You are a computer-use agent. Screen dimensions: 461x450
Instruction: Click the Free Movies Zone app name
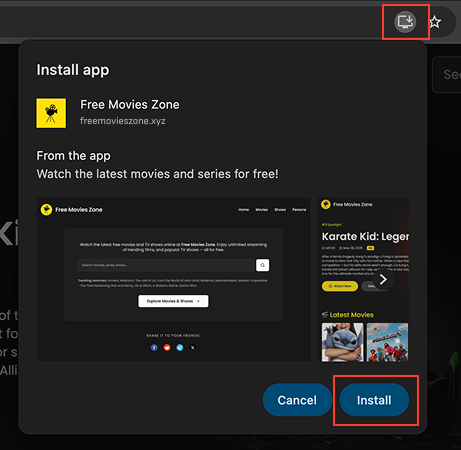pos(130,105)
